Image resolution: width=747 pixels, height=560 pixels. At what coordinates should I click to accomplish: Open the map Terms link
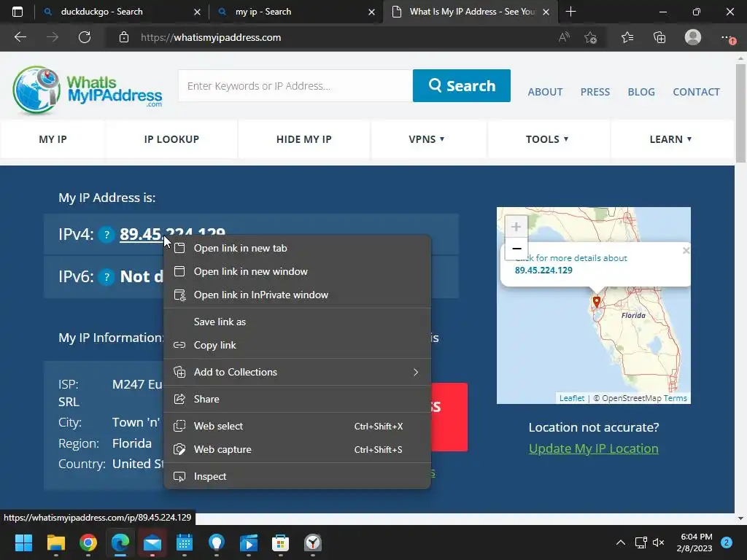(675, 398)
